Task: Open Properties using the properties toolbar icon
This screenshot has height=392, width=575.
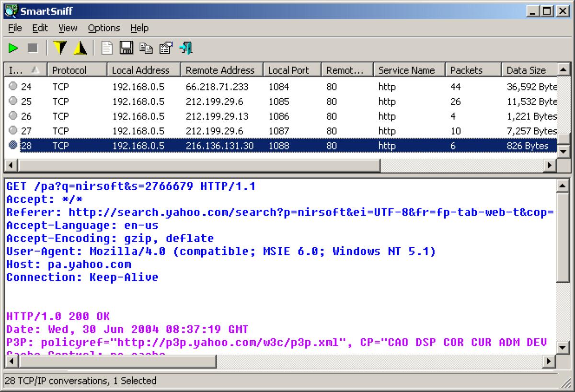Action: coord(164,48)
